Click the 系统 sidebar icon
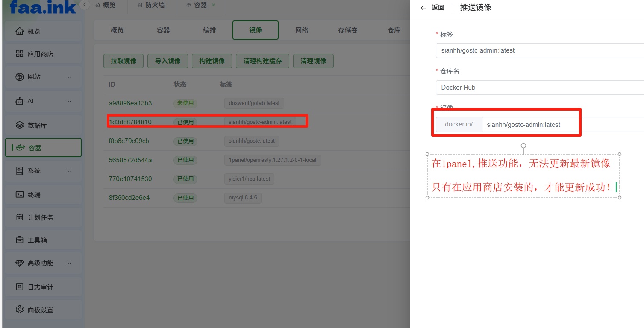This screenshot has width=644, height=328. (19, 171)
